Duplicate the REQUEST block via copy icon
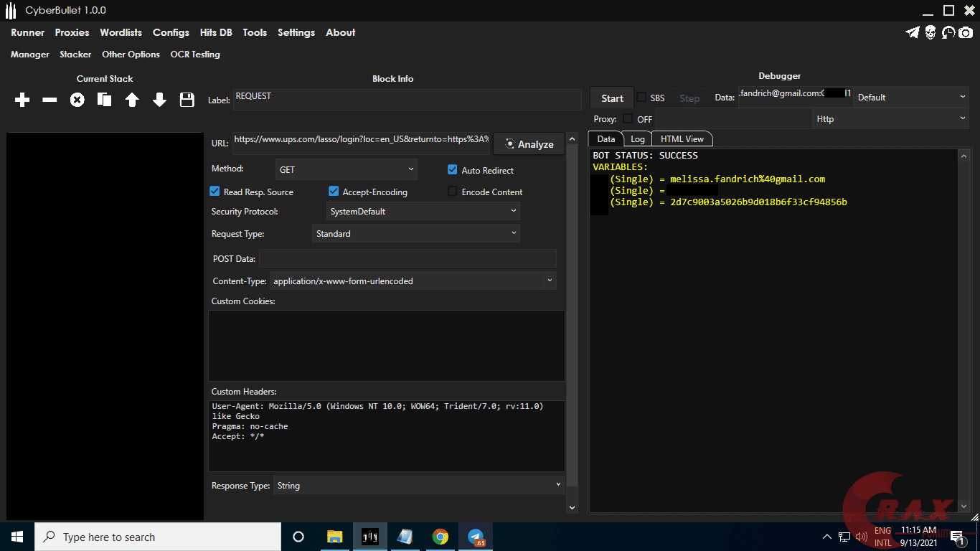This screenshot has width=980, height=551. tap(104, 100)
